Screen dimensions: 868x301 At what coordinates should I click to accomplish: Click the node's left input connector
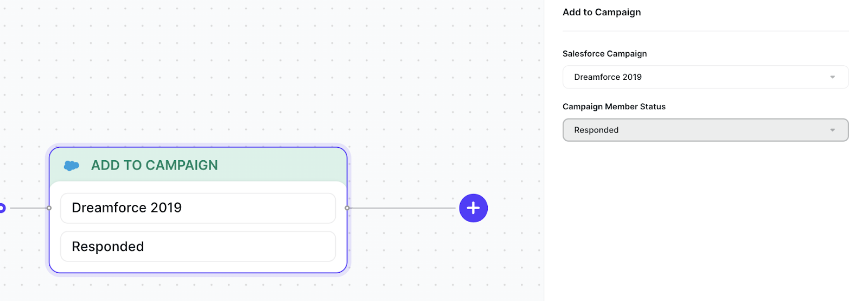pyautogui.click(x=49, y=208)
